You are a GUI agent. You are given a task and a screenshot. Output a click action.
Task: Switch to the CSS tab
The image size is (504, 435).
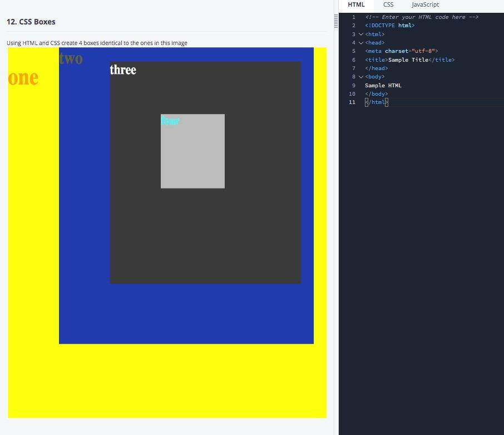coord(388,5)
